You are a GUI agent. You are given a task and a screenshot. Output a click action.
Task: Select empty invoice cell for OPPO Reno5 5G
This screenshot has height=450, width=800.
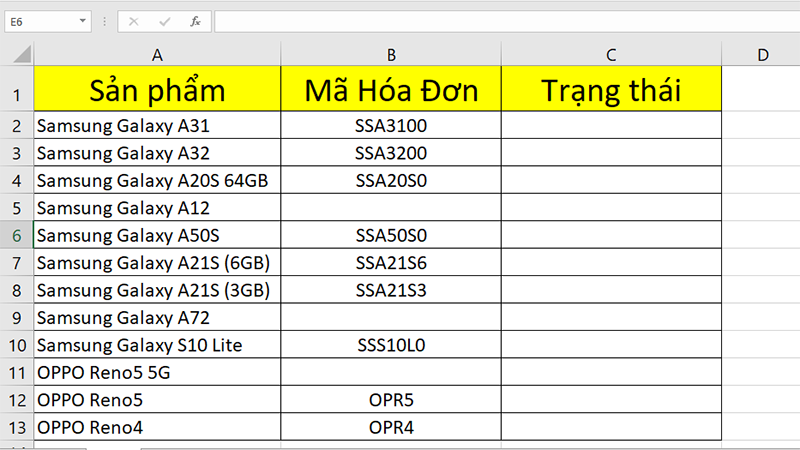(x=391, y=373)
